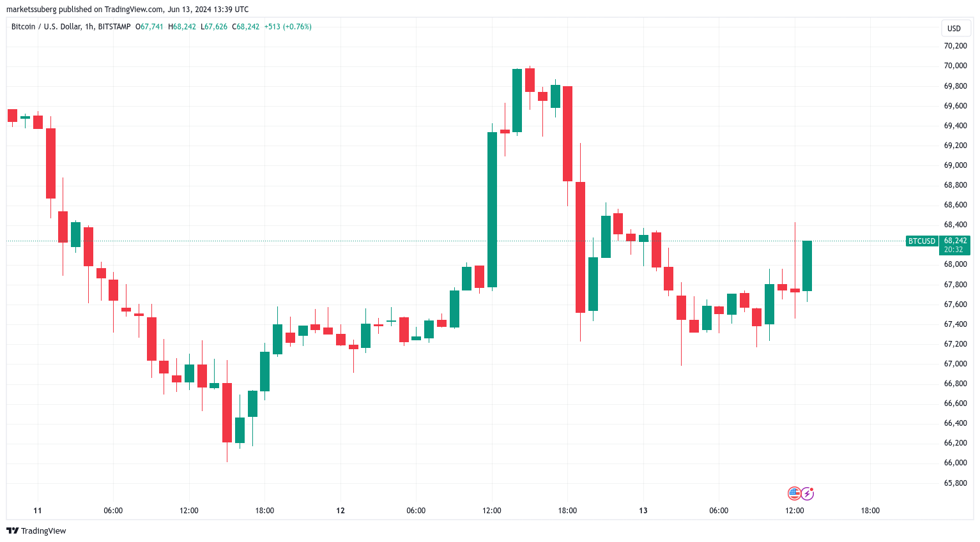980x542 pixels.
Task: Click the 68,000 level on price axis
Action: pos(955,264)
